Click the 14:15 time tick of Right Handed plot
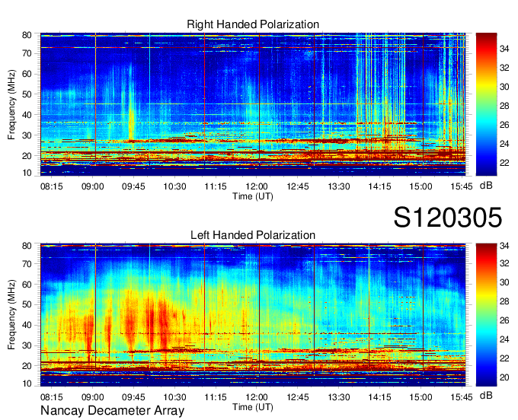 pyautogui.click(x=380, y=186)
